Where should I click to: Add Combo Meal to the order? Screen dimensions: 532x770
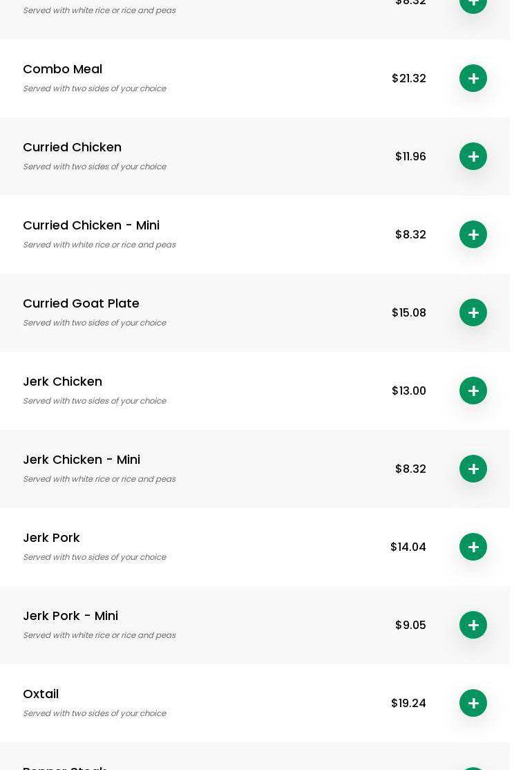pos(473,78)
